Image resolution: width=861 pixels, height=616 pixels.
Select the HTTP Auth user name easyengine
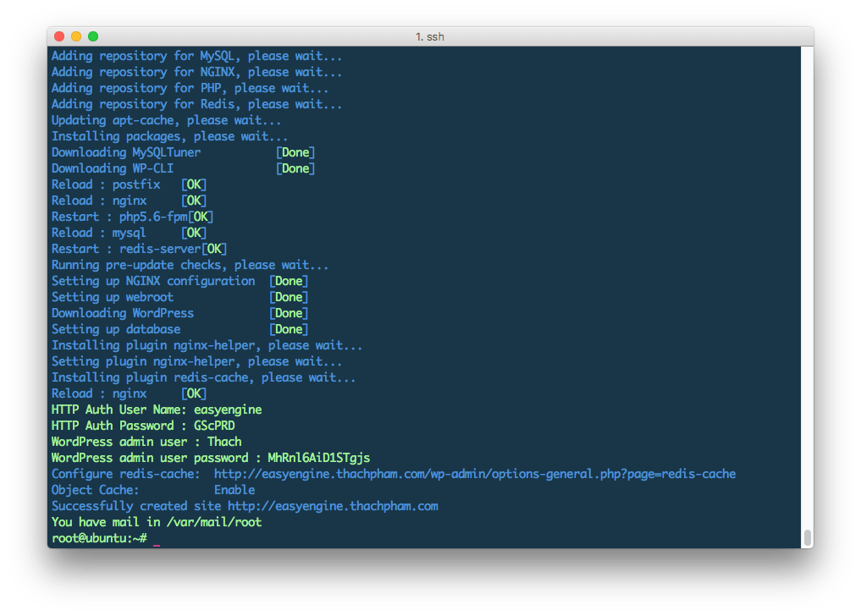click(228, 410)
